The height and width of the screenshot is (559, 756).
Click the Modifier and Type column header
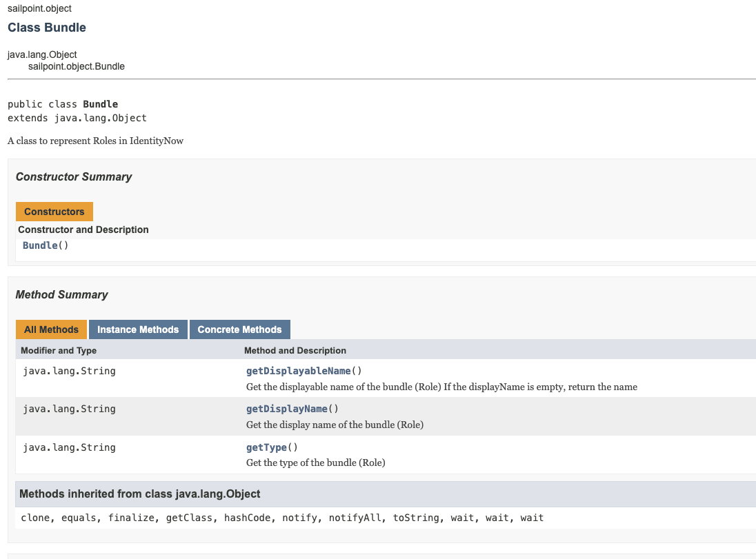[x=59, y=351]
